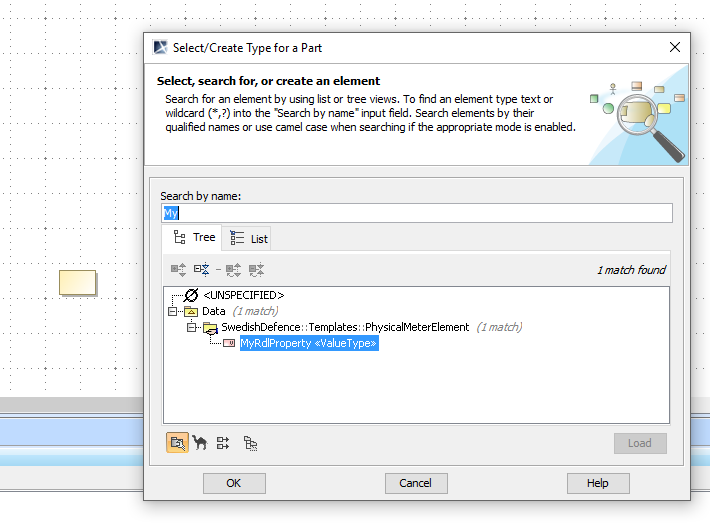Collapse the Data tree node
The image size is (710, 525).
[173, 311]
